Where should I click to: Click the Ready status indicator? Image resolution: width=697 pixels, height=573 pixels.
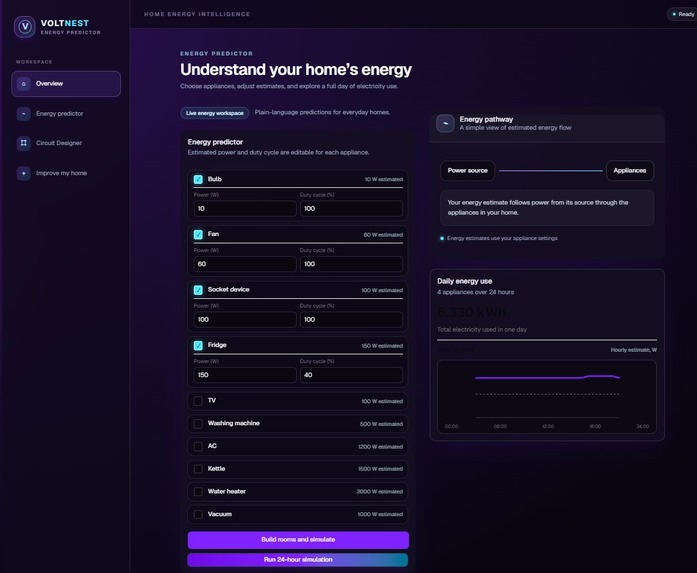(x=682, y=14)
